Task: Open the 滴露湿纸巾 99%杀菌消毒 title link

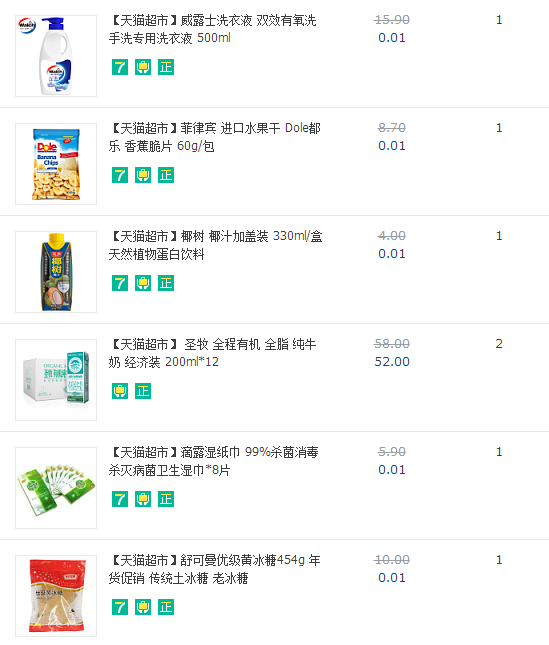Action: pyautogui.click(x=214, y=461)
